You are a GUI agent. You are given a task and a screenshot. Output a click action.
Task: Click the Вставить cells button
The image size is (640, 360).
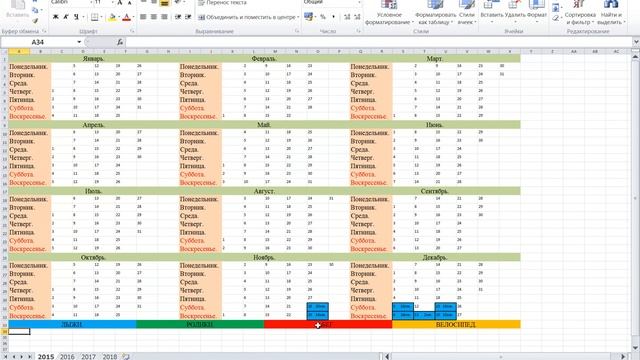pos(491,11)
